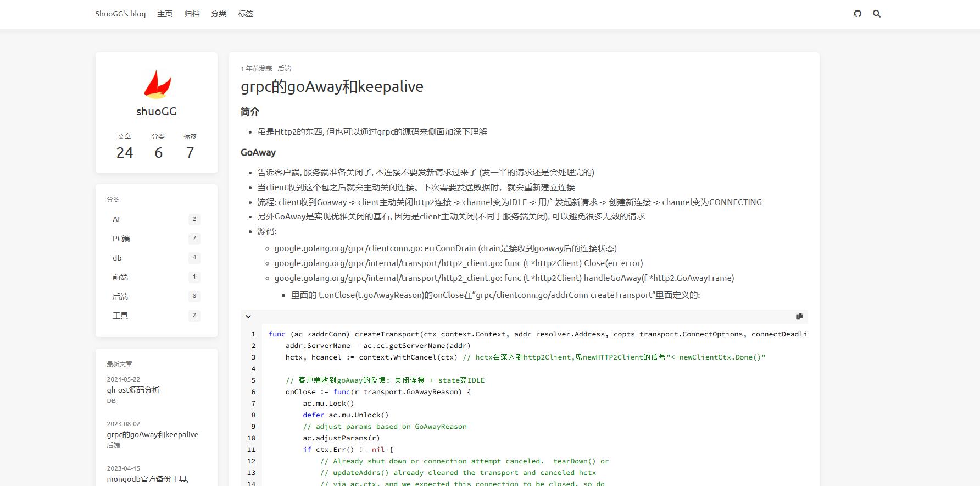This screenshot has width=980, height=486.
Task: Select the Ai category
Action: [157, 219]
